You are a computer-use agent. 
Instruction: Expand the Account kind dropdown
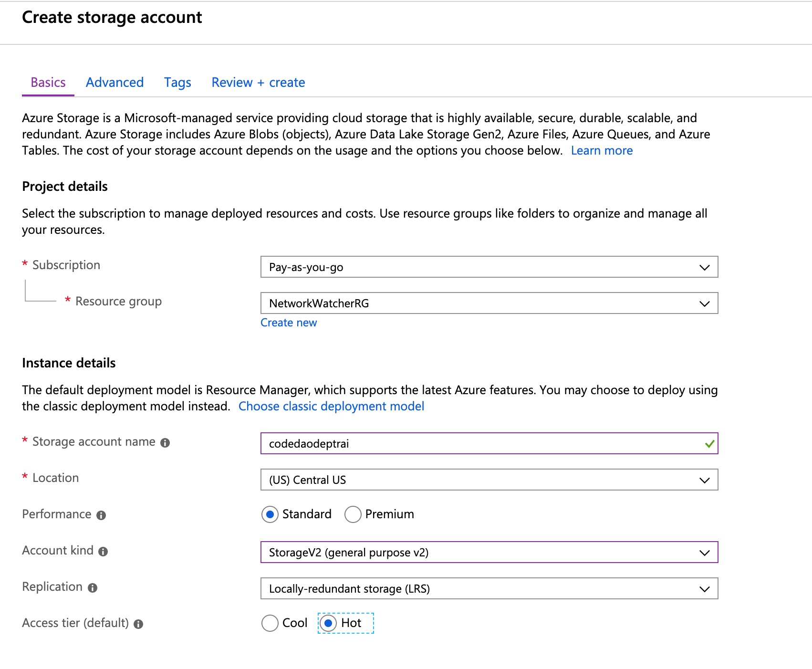[x=489, y=553]
